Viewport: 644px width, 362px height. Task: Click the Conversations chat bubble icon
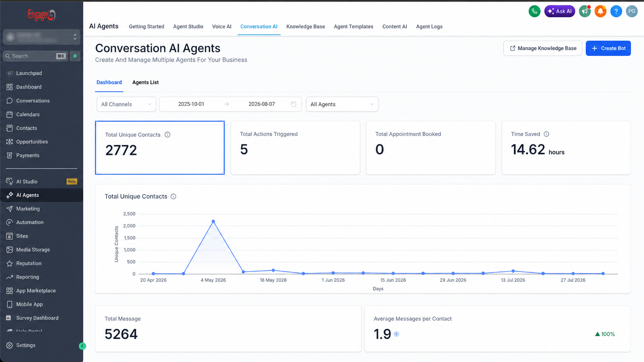[10, 101]
